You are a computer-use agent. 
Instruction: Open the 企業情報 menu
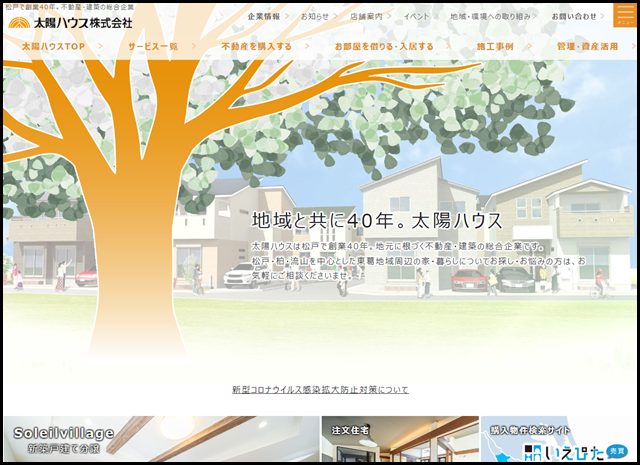(264, 16)
